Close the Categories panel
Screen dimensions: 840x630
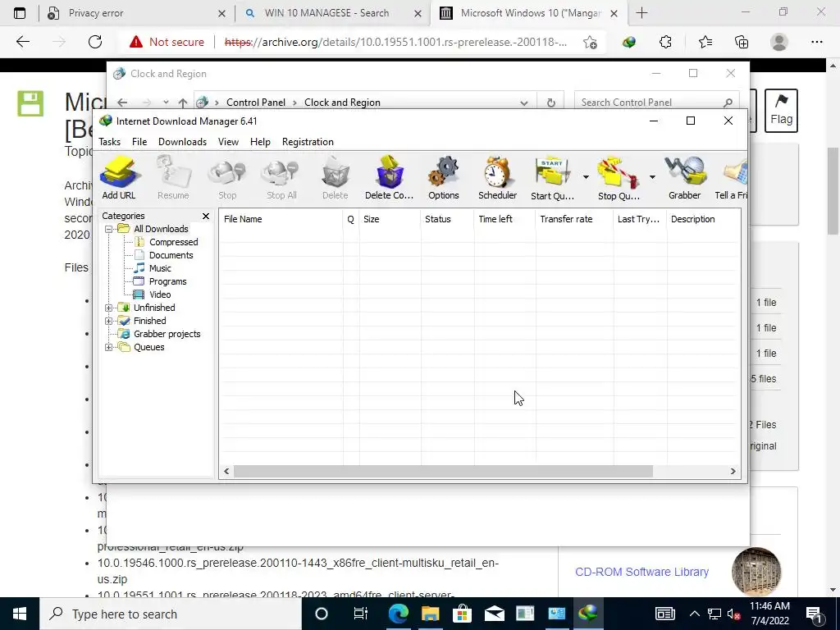[x=206, y=216]
